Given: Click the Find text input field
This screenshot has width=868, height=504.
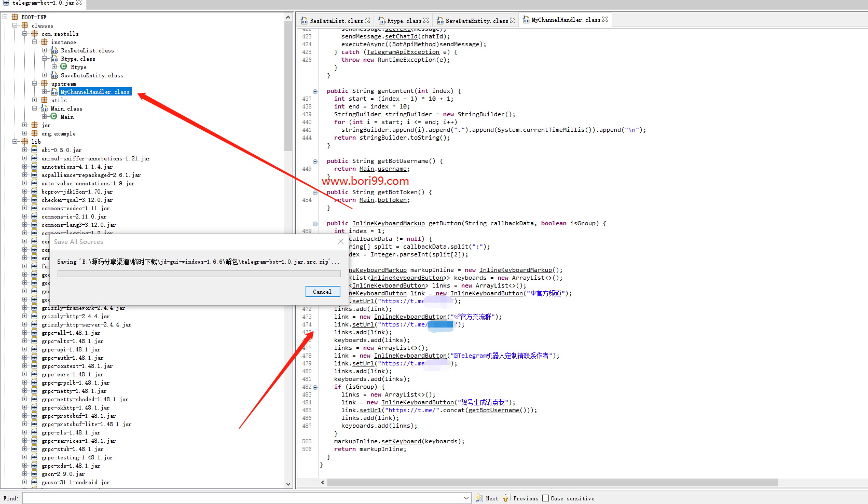Looking at the screenshot, I should click(243, 498).
